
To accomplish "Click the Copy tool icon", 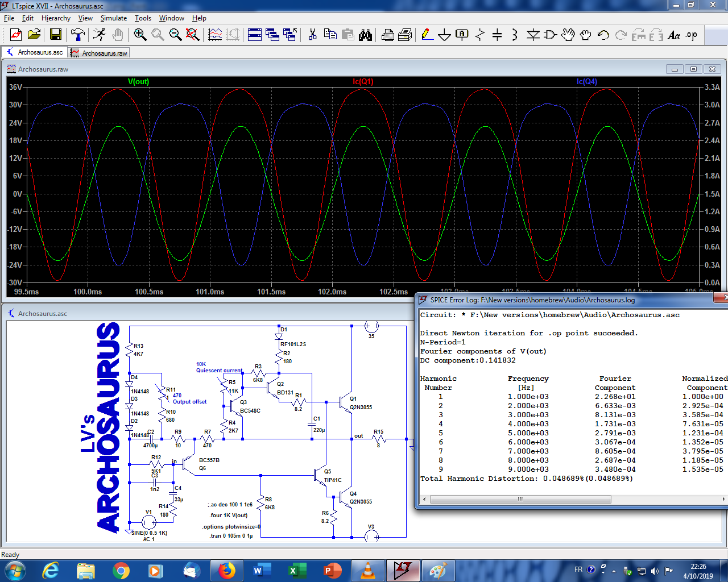I will [330, 35].
